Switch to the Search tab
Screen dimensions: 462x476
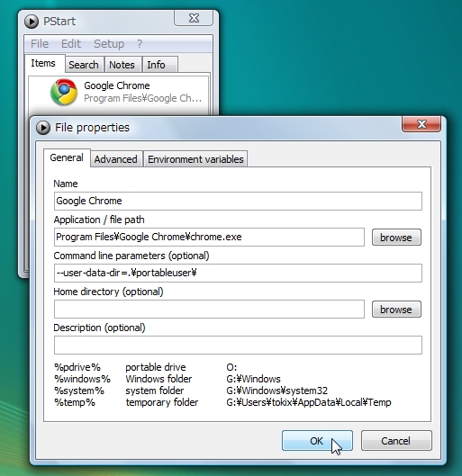[x=84, y=65]
